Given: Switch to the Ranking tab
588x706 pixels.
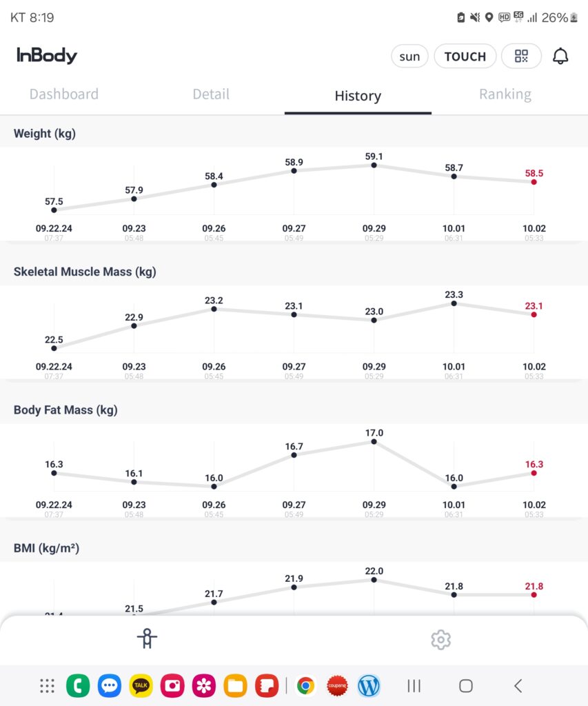Looking at the screenshot, I should 505,94.
